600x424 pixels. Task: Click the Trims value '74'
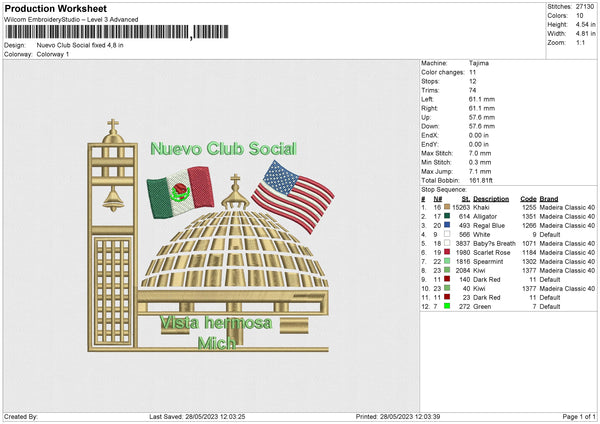(x=473, y=90)
